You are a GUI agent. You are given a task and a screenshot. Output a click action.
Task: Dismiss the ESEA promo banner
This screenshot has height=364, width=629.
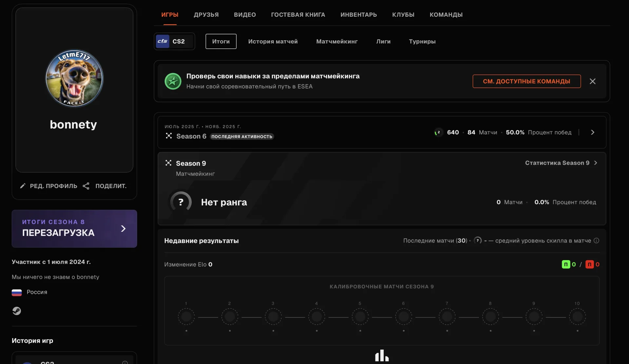[x=593, y=81]
